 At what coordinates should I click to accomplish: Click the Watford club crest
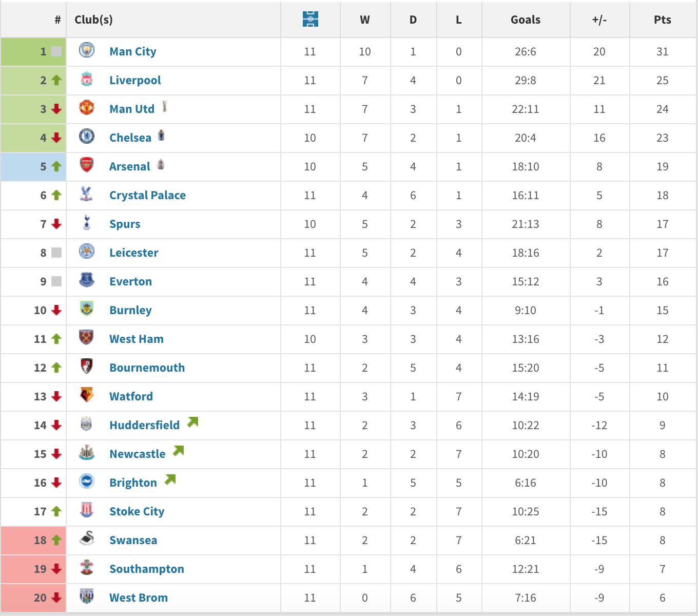[x=87, y=395]
